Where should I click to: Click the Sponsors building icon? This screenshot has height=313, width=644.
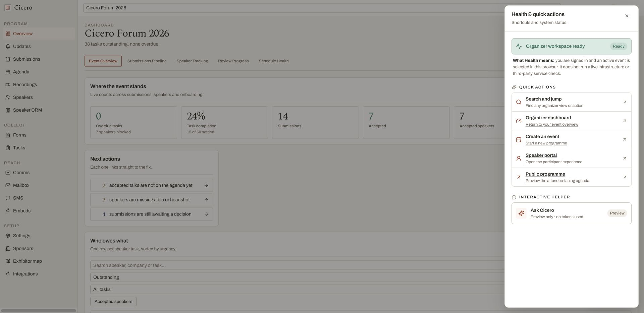[x=8, y=249]
